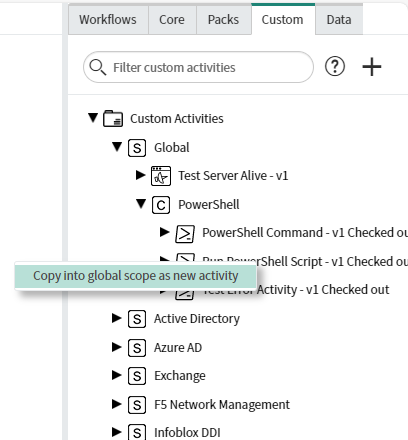Click the PowerShell category C icon
The image size is (408, 440).
tap(161, 205)
